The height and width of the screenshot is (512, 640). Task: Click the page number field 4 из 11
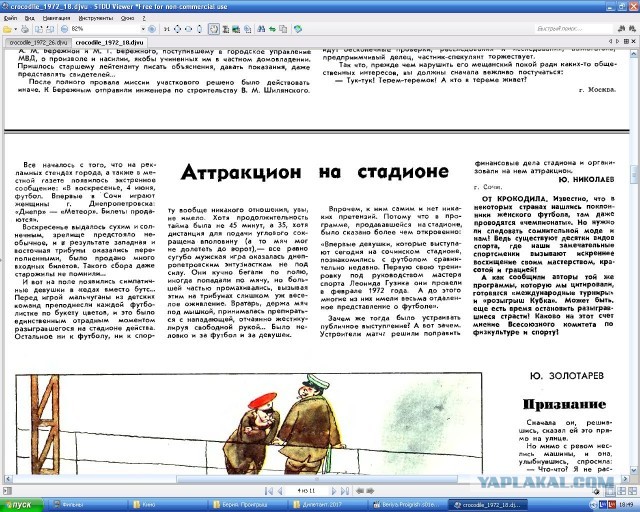coord(306,491)
